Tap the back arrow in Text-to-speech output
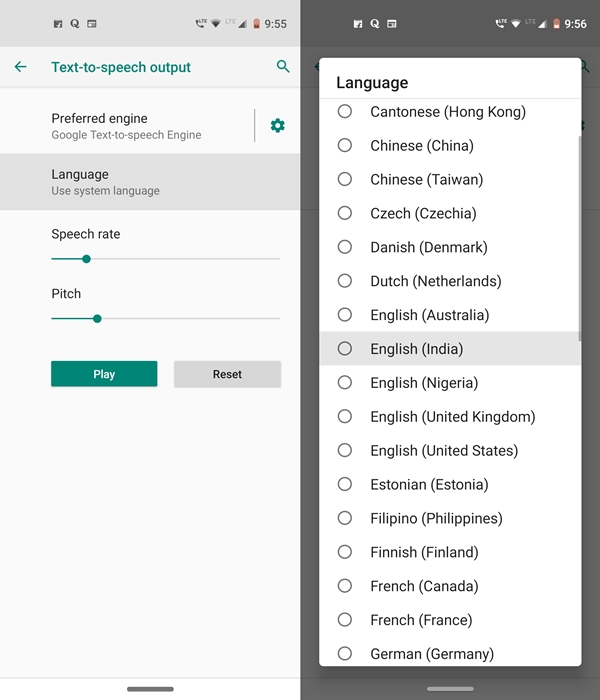 (21, 67)
